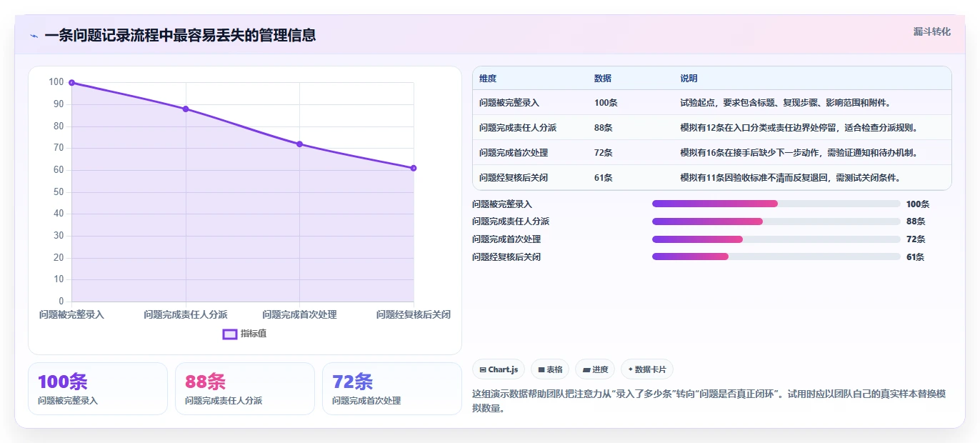The image size is (980, 443).
Task: Click the lightning icon beside the panel title
Action: [x=34, y=36]
